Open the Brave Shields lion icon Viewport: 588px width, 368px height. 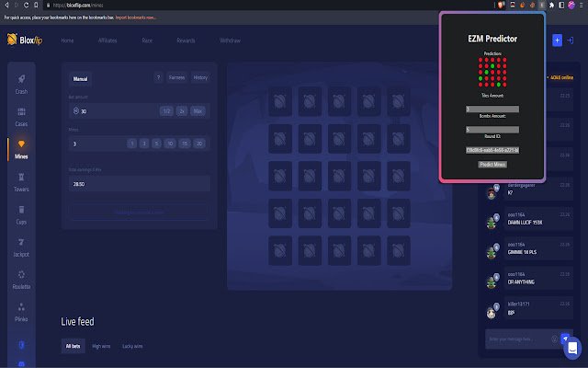[x=502, y=5]
